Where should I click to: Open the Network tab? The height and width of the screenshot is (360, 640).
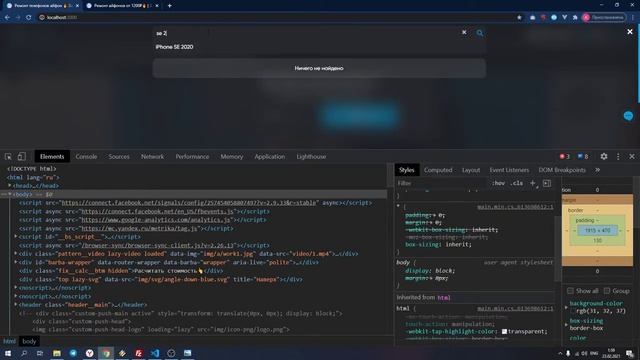coord(152,156)
